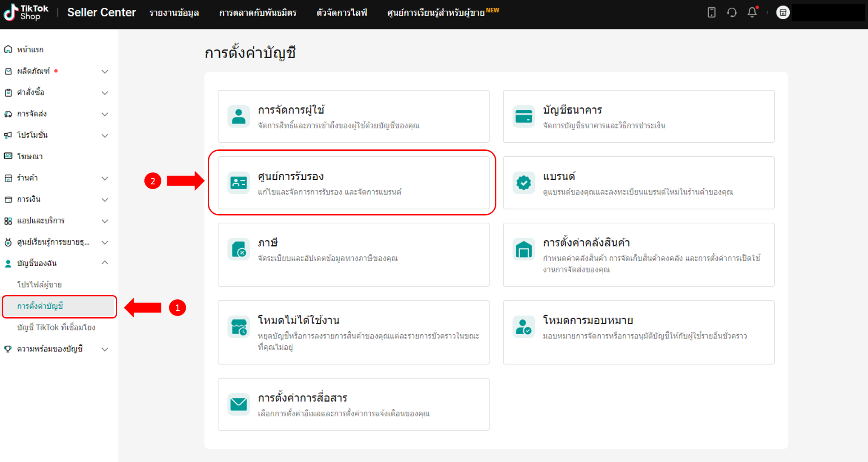Image resolution: width=868 pixels, height=462 pixels.
Task: Open รายงานข้อมูล in top menu
Action: point(174,13)
